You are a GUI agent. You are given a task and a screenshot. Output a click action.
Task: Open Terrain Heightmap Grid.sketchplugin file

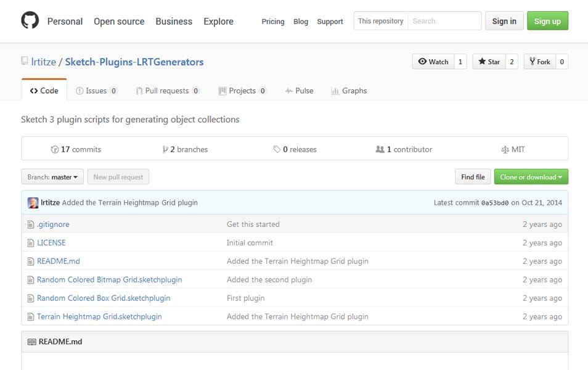(99, 316)
